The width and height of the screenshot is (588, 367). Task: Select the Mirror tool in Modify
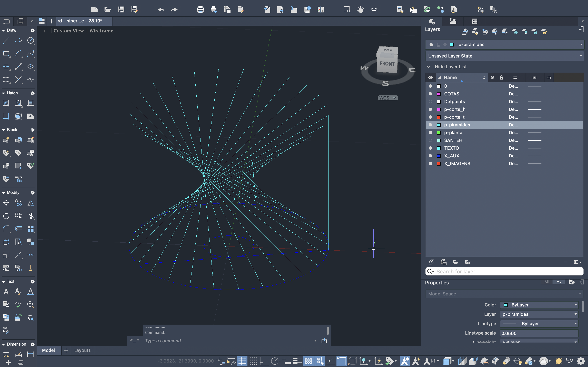(x=30, y=203)
